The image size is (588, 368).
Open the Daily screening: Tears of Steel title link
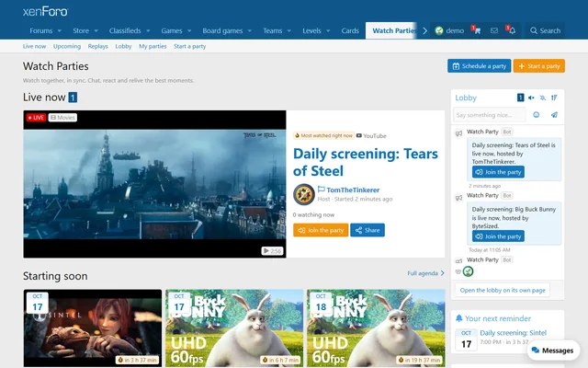click(x=366, y=162)
